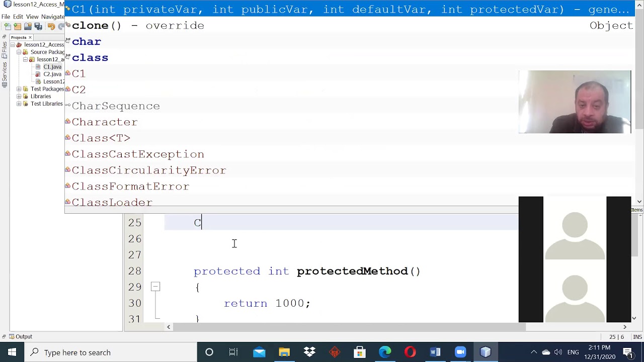Choose clone() override completion item
This screenshot has width=644, height=362.
point(349,25)
